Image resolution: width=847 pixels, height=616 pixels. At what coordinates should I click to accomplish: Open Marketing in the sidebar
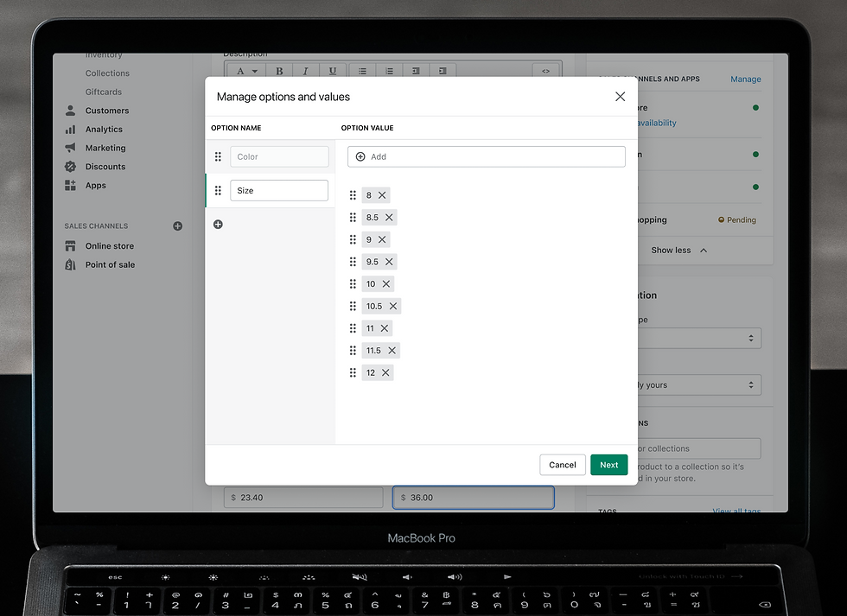coord(105,148)
